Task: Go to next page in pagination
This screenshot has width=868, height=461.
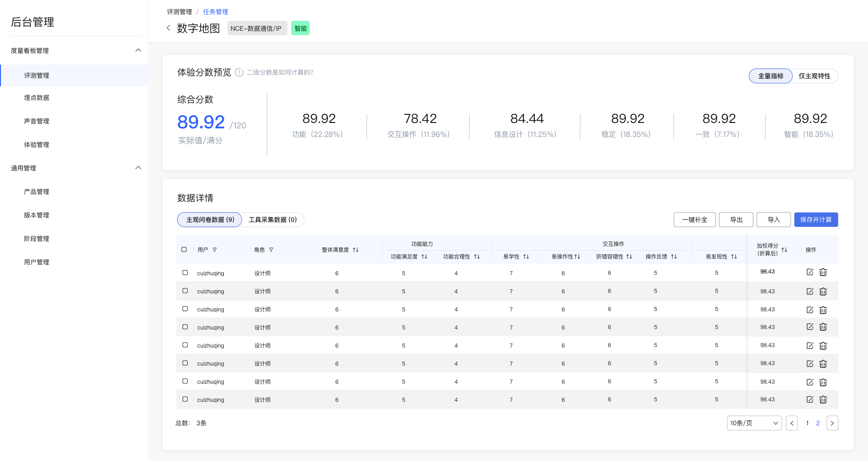Action: coord(832,423)
